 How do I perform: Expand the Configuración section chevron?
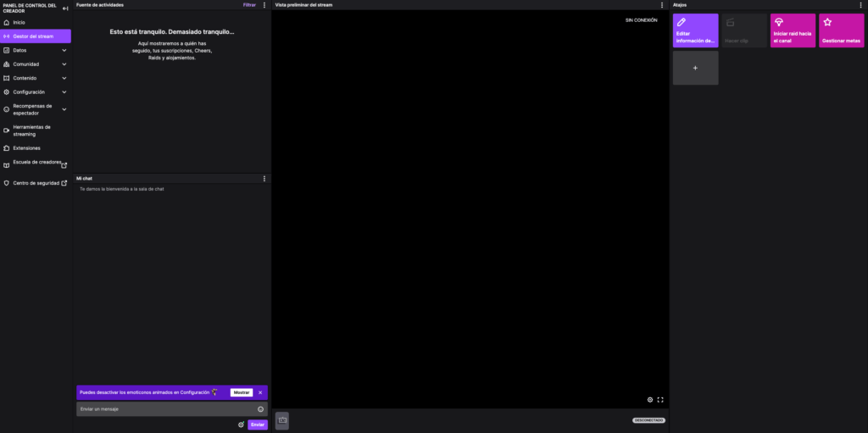click(64, 92)
